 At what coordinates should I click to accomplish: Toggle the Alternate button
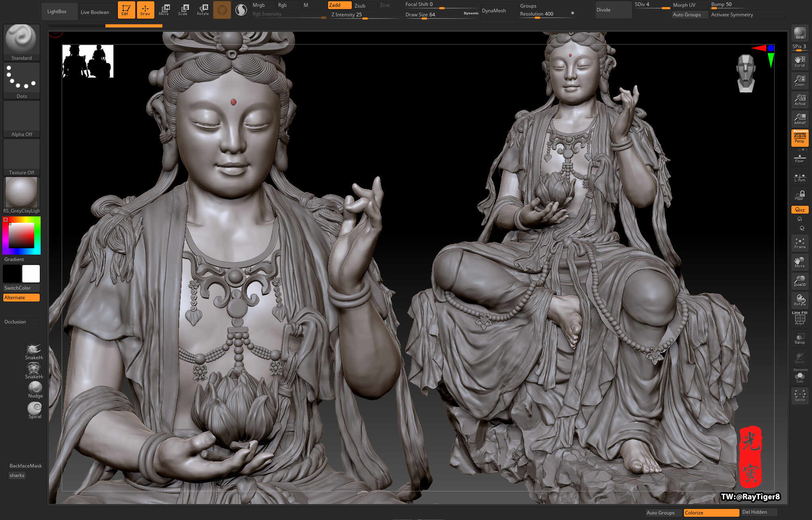click(x=21, y=298)
